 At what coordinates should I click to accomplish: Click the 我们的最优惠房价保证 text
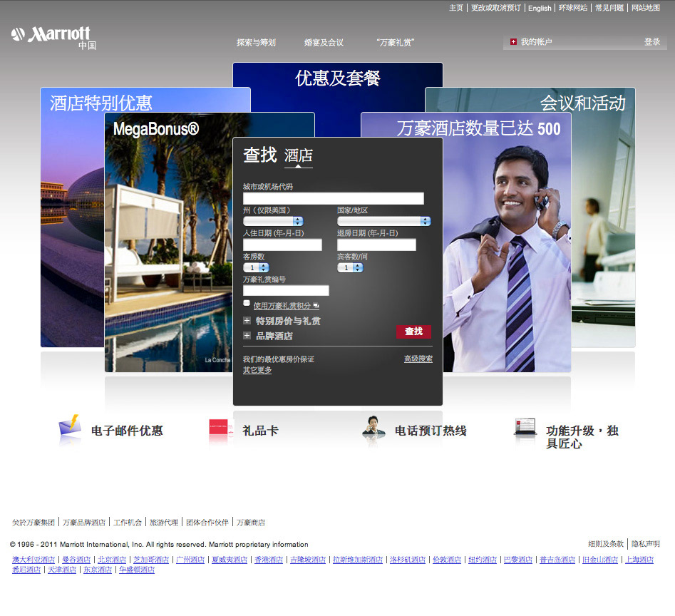(x=279, y=359)
